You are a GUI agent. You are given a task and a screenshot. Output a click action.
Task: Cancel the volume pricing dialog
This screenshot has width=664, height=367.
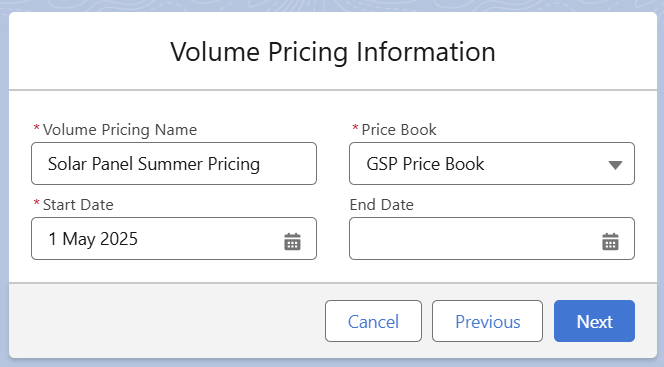(373, 321)
